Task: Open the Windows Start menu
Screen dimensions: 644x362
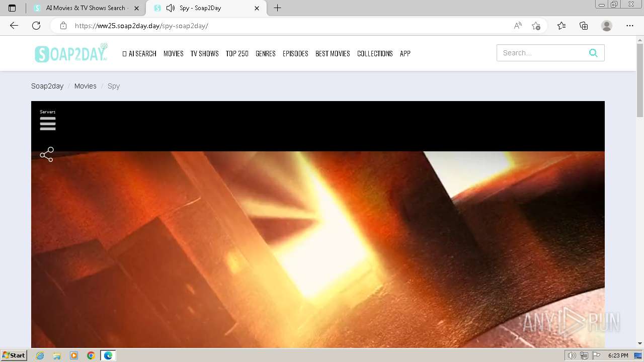Action: (x=14, y=355)
